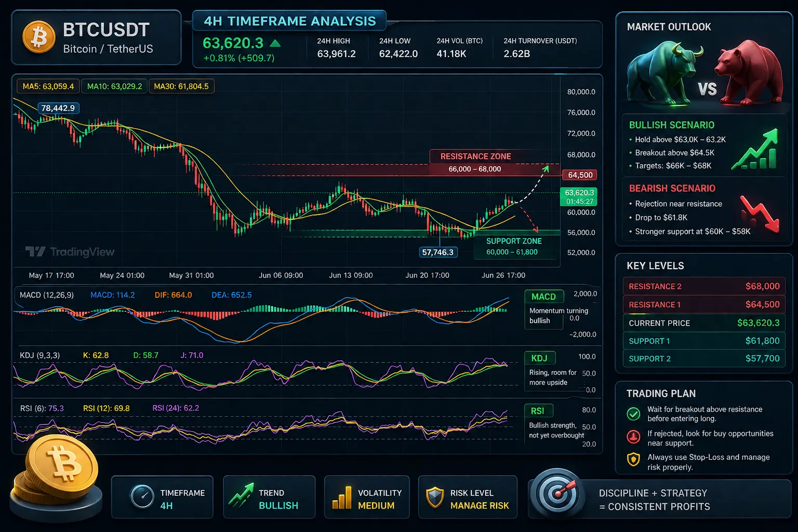Image resolution: width=798 pixels, height=532 pixels.
Task: Click the green up-triangle next to 63,620.3
Action: coord(275,43)
